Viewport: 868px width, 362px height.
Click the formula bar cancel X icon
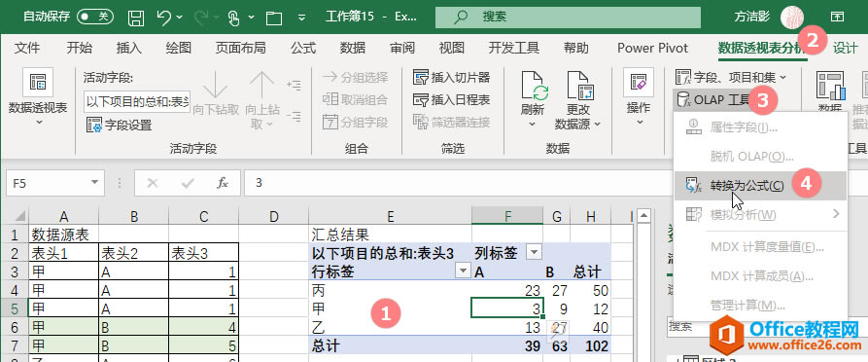pyautogui.click(x=153, y=183)
